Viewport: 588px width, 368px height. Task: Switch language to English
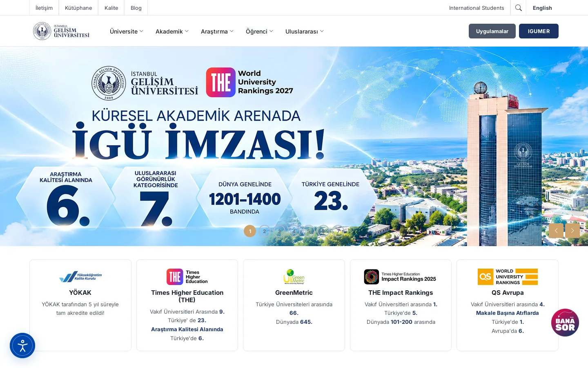tap(542, 8)
